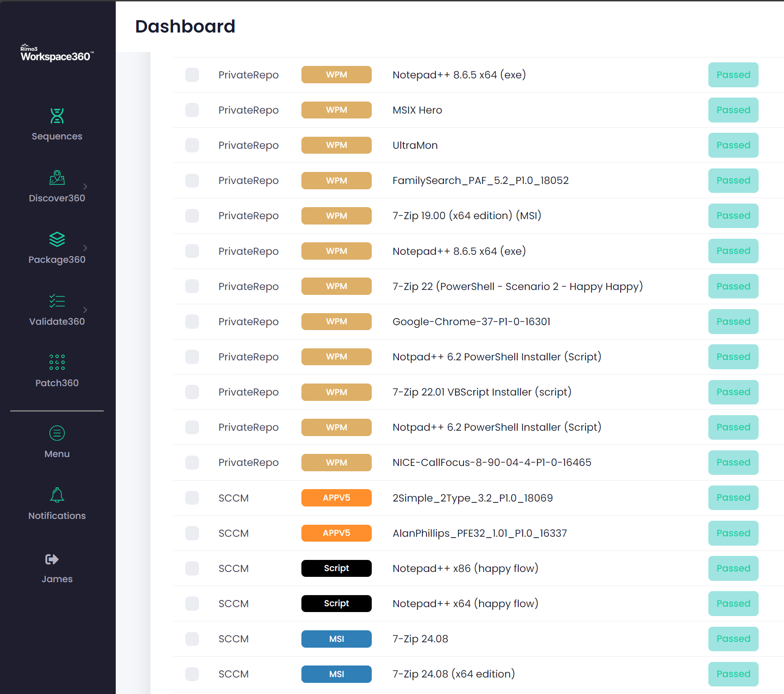Click the James logout icon
This screenshot has height=694, width=784.
tap(52, 559)
